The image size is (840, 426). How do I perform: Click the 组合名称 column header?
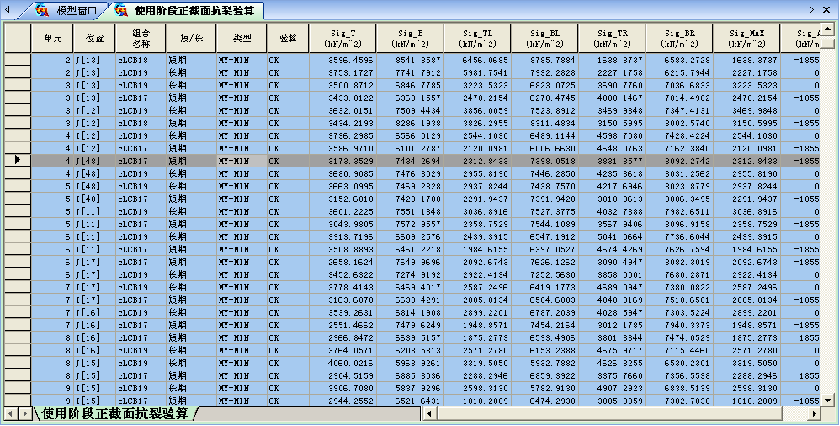tap(140, 38)
